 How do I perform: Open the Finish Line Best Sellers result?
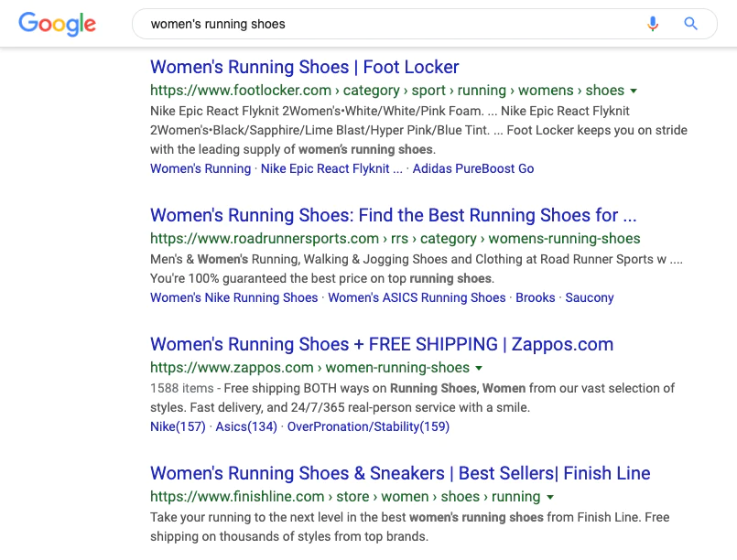[400, 473]
